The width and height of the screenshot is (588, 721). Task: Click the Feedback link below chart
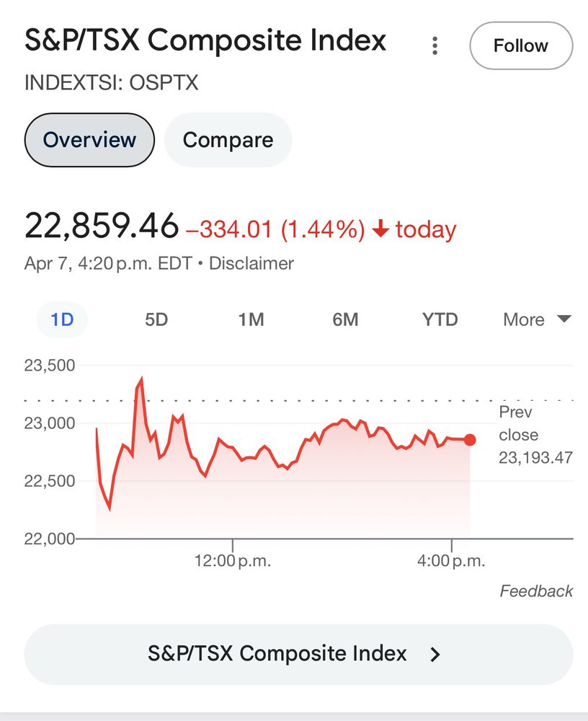(x=536, y=591)
